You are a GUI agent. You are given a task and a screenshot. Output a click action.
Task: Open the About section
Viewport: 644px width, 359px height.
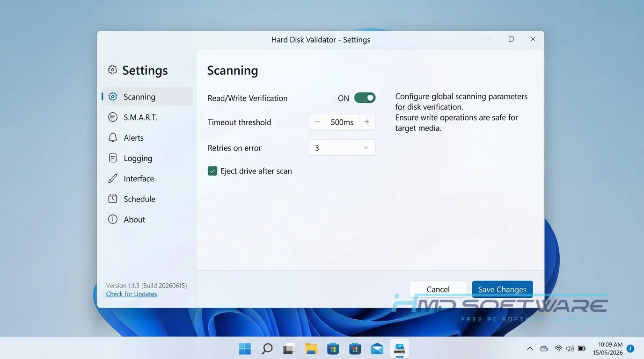pos(147,219)
